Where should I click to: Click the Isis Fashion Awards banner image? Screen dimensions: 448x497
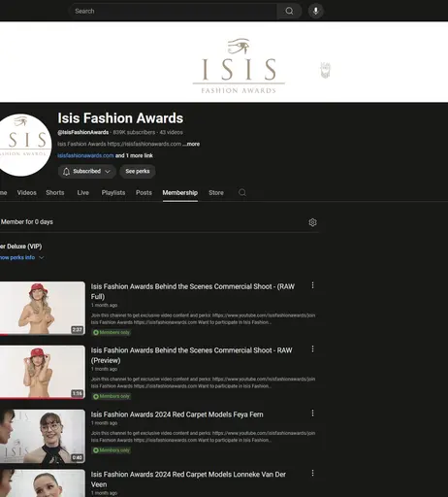(224, 62)
